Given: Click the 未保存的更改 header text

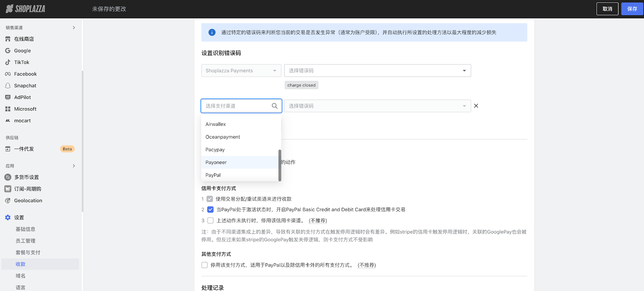Looking at the screenshot, I should 109,9.
